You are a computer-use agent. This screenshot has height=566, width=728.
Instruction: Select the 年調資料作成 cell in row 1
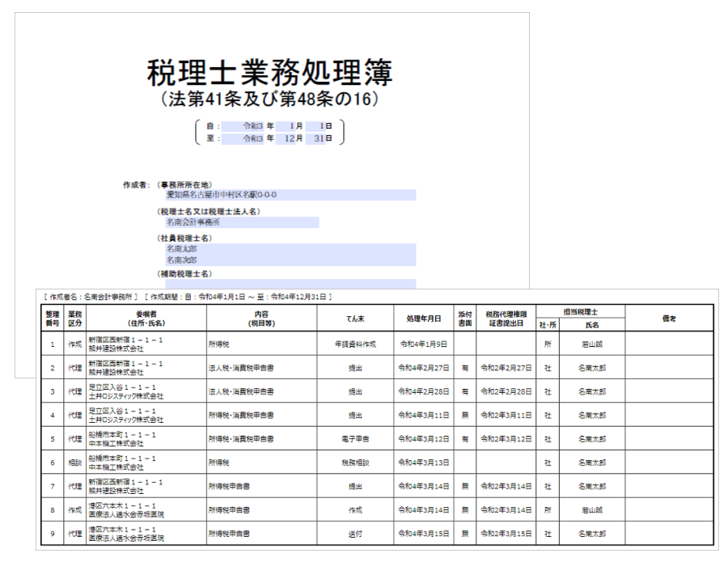pos(355,344)
